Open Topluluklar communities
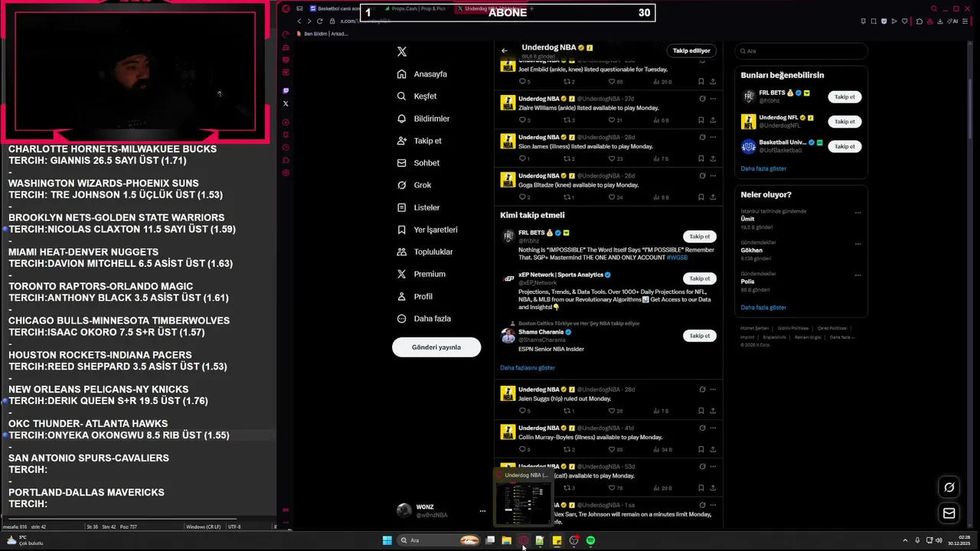Viewport: 980px width, 551px height. (x=425, y=252)
